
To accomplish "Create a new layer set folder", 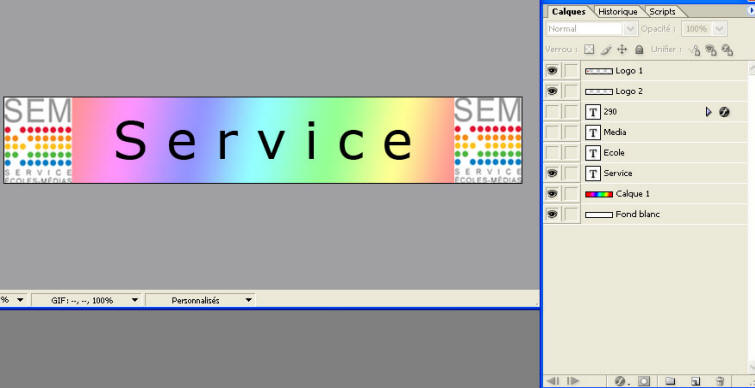I will [x=670, y=381].
